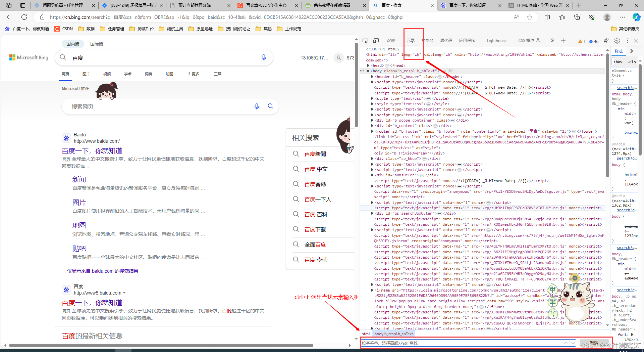Expand the div id=b_content node
The height and width of the screenshot is (352, 644).
tap(372, 126)
